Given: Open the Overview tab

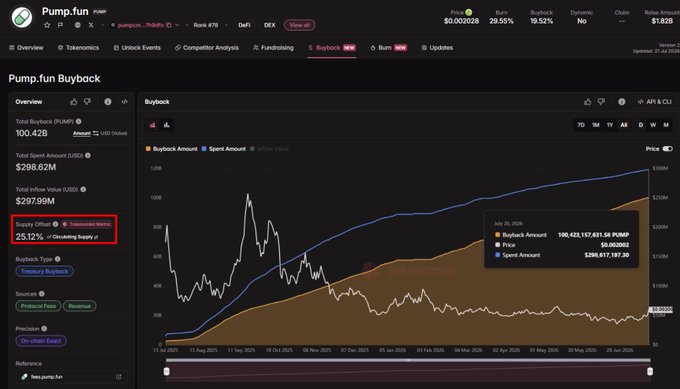Looking at the screenshot, I should point(26,48).
